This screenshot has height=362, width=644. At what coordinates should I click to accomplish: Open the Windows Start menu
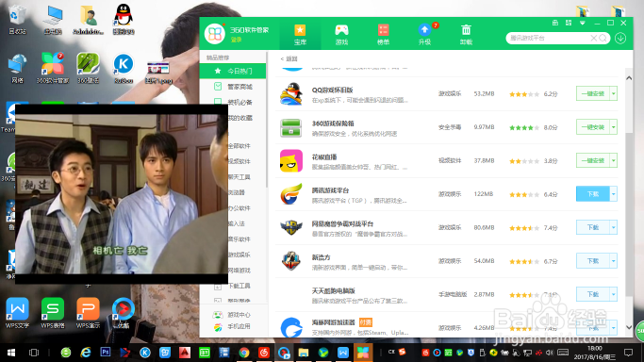point(11,353)
